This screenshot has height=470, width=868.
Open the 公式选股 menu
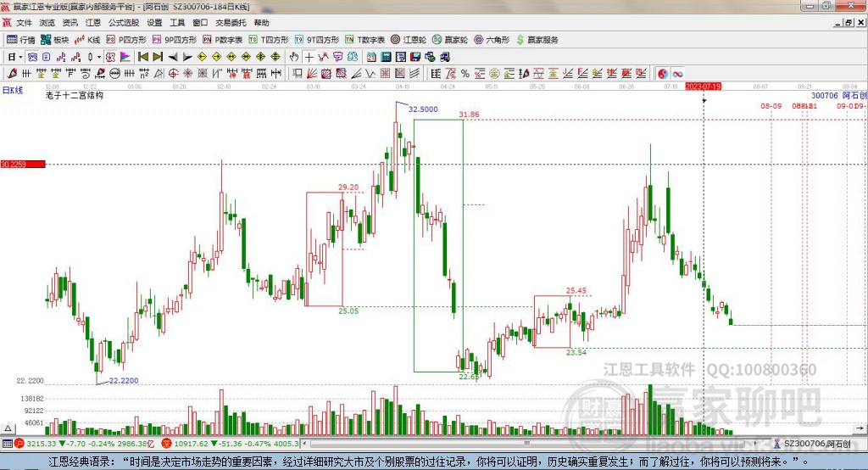pos(124,23)
